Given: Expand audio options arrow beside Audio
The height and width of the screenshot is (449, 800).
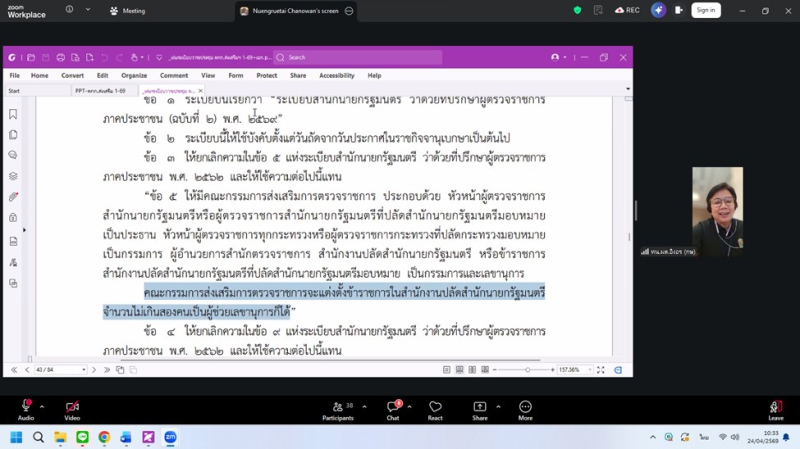Looking at the screenshot, I should pos(42,407).
